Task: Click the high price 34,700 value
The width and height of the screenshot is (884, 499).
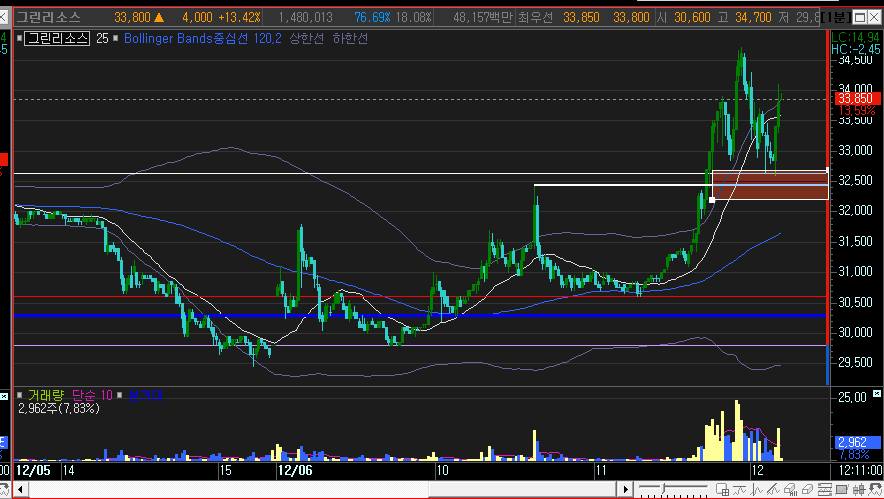Action: click(753, 17)
